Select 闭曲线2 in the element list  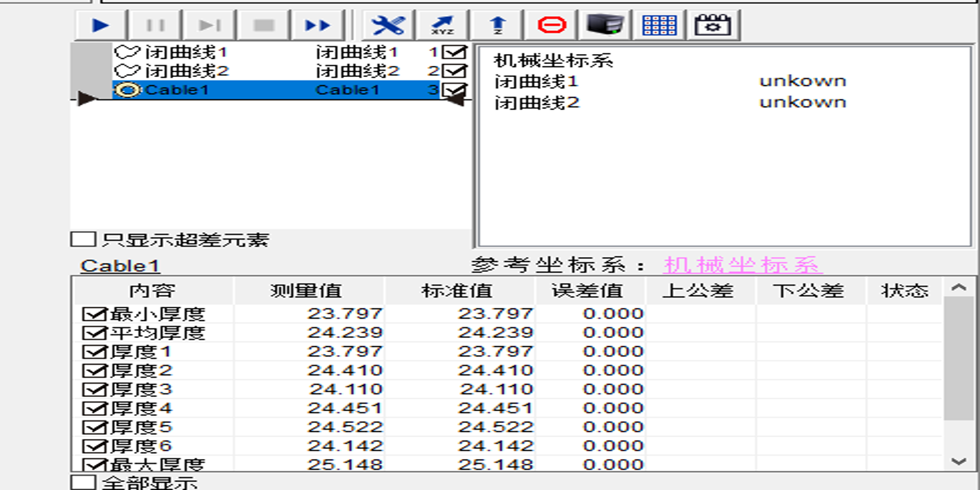click(x=186, y=71)
